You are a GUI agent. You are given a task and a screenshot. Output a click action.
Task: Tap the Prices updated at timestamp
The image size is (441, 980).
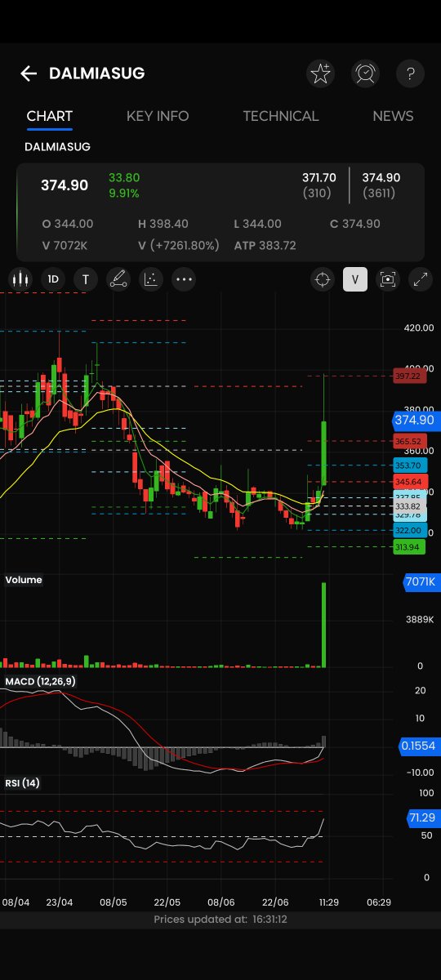(x=220, y=920)
